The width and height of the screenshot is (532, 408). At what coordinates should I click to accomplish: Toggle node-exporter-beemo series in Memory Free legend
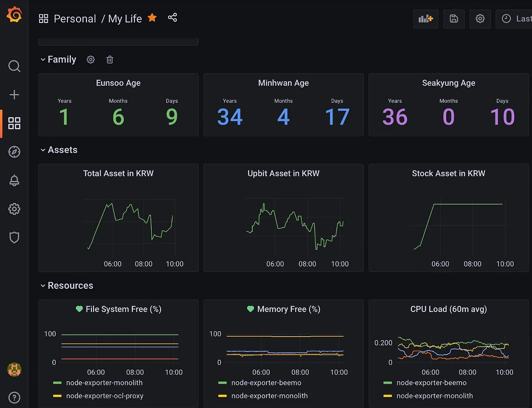tap(266, 383)
